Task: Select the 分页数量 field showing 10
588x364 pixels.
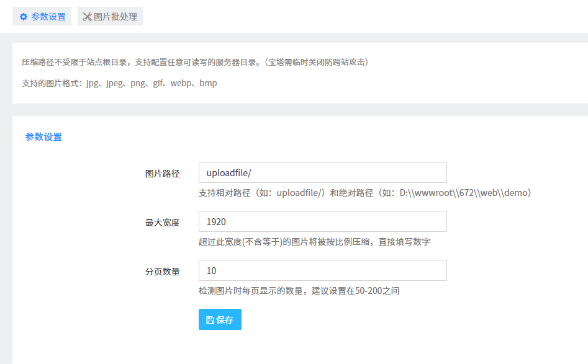Action: (322, 270)
